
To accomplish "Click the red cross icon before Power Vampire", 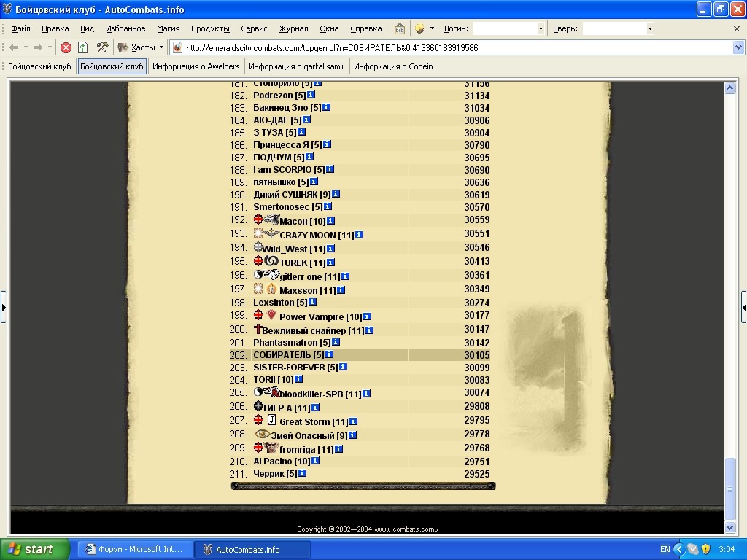I will point(258,315).
